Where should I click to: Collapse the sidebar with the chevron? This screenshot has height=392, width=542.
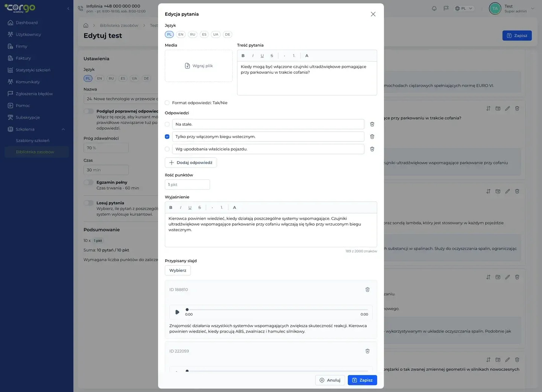(x=68, y=8)
